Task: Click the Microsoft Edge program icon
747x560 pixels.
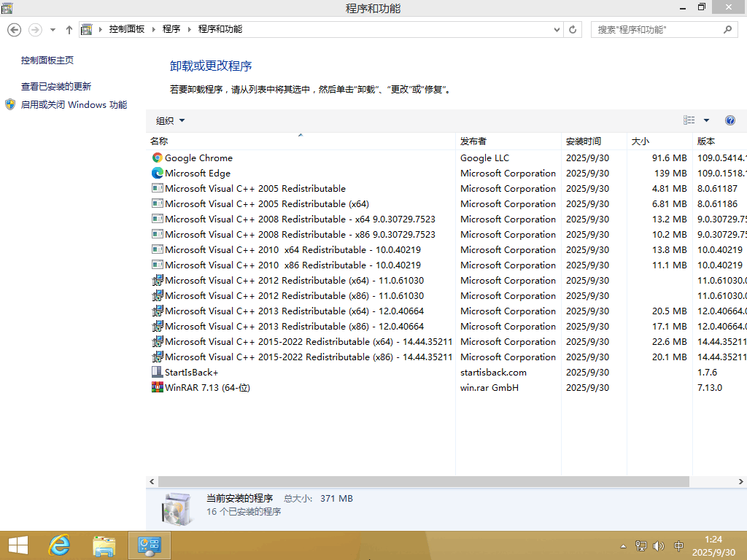Action: pos(157,173)
